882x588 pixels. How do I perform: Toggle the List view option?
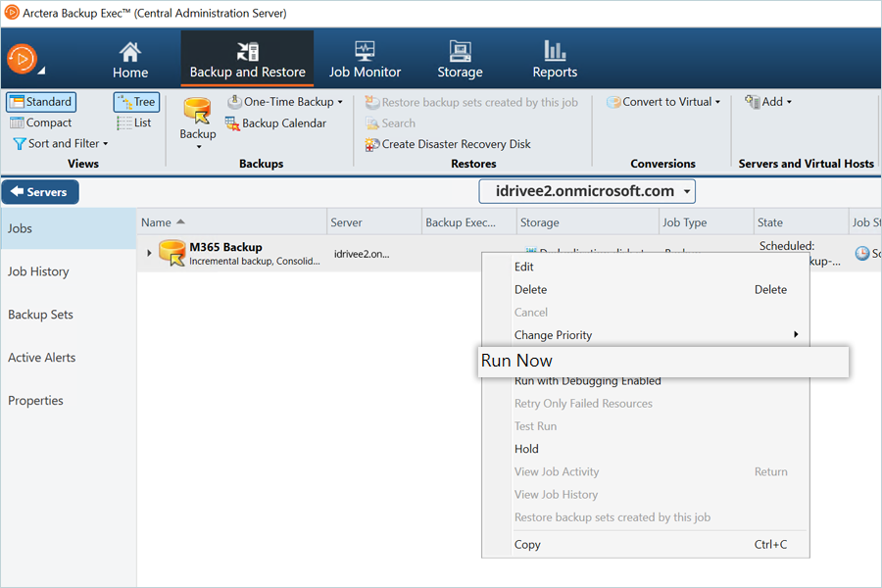click(134, 122)
